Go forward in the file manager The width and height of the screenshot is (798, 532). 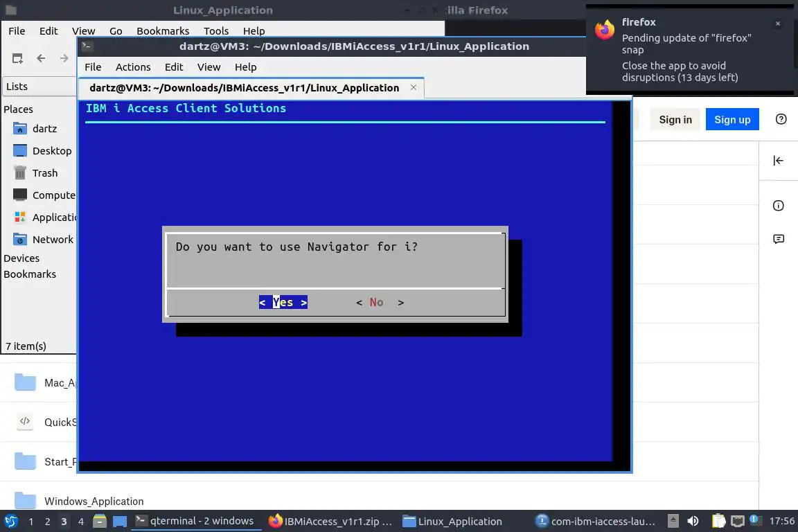pyautogui.click(x=64, y=59)
